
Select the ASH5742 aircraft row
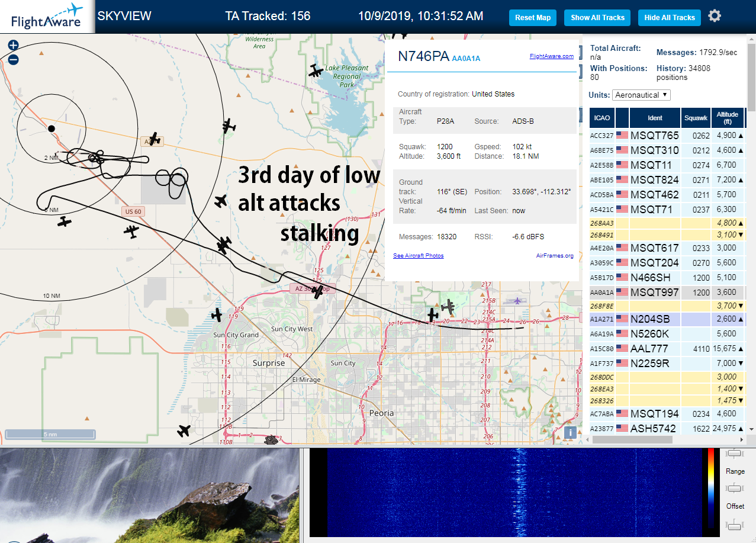(668, 428)
